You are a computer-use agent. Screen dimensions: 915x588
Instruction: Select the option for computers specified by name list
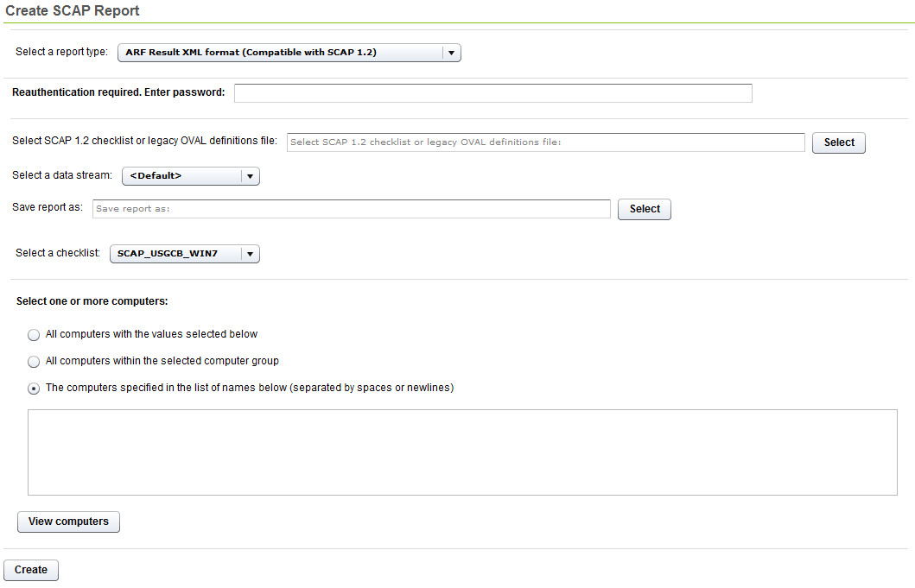click(x=33, y=388)
